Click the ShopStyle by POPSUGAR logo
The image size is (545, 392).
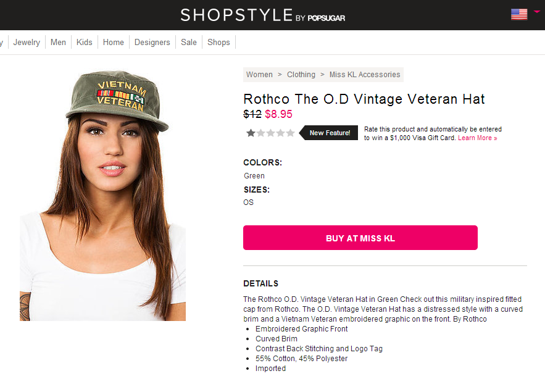[262, 15]
